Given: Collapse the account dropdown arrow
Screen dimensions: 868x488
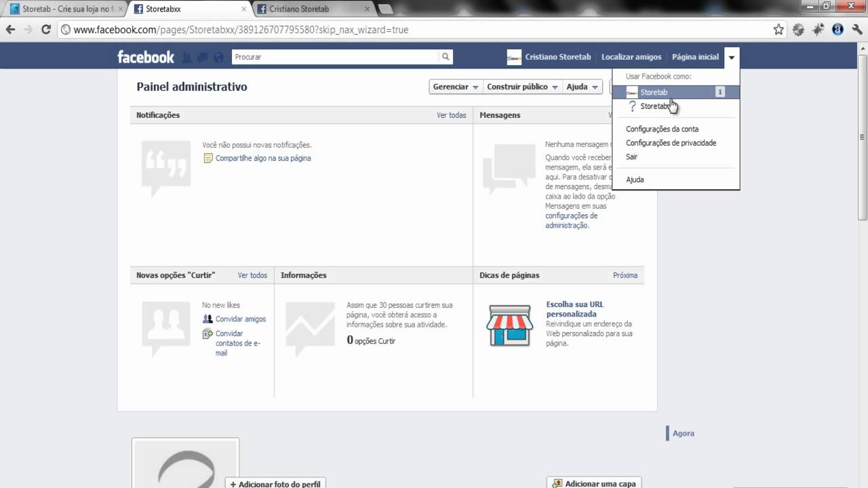Looking at the screenshot, I should (732, 57).
